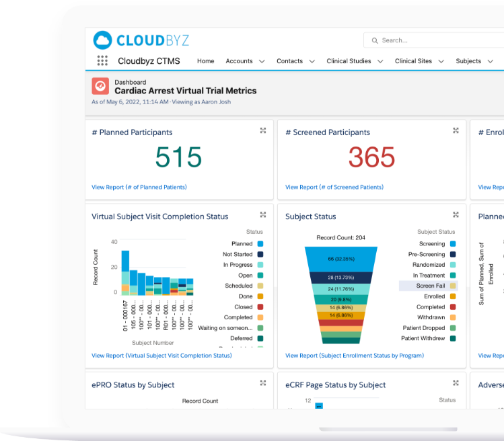Click the Cloudbyz cloud logo
Image resolution: width=504 pixels, height=441 pixels.
click(103, 40)
